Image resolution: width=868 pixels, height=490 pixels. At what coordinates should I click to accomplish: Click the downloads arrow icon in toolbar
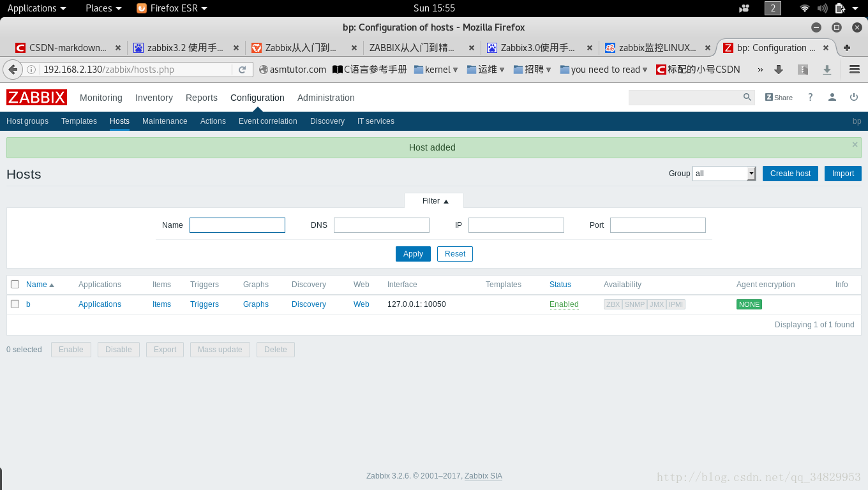pos(779,70)
